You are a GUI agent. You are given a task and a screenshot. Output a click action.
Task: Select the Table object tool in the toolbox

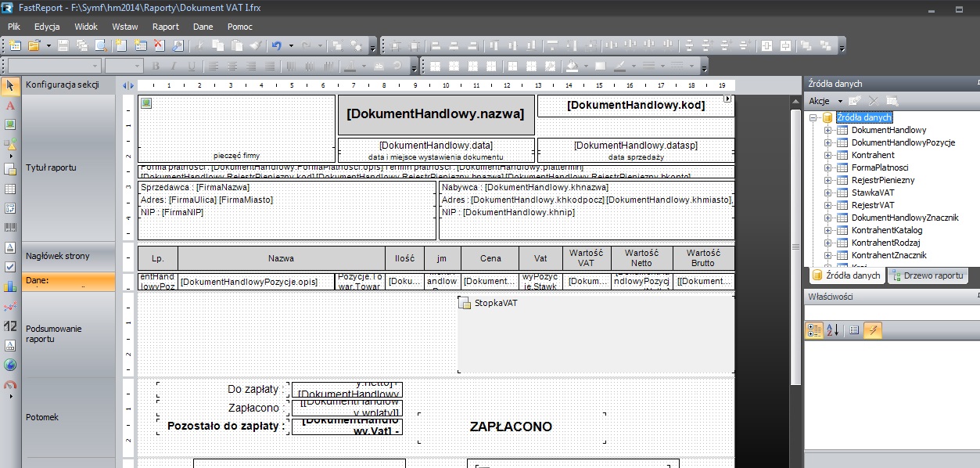(10, 188)
